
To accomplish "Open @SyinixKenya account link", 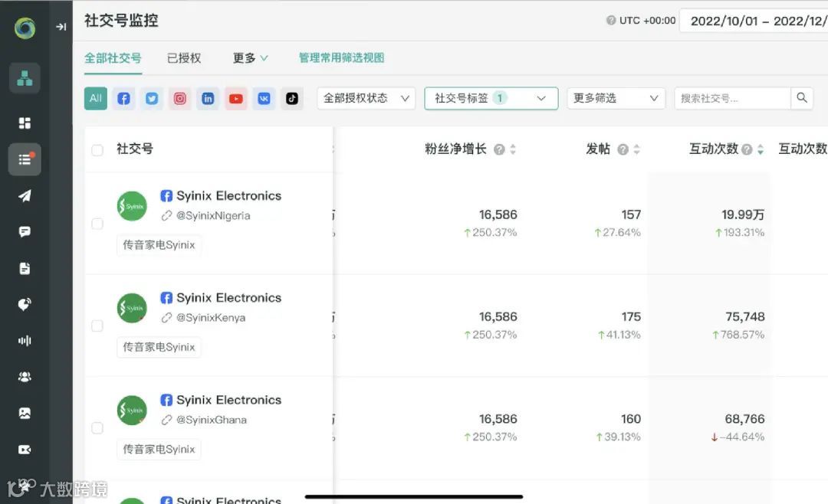I will 211,318.
